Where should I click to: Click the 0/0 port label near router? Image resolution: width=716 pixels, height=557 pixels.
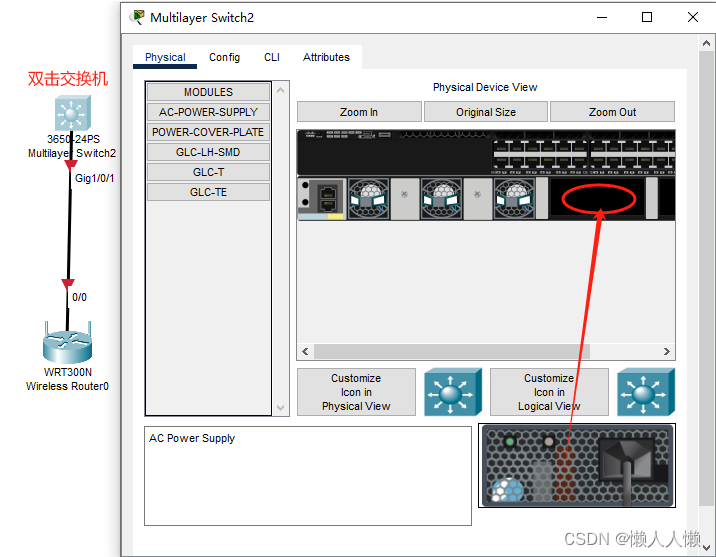click(x=79, y=298)
